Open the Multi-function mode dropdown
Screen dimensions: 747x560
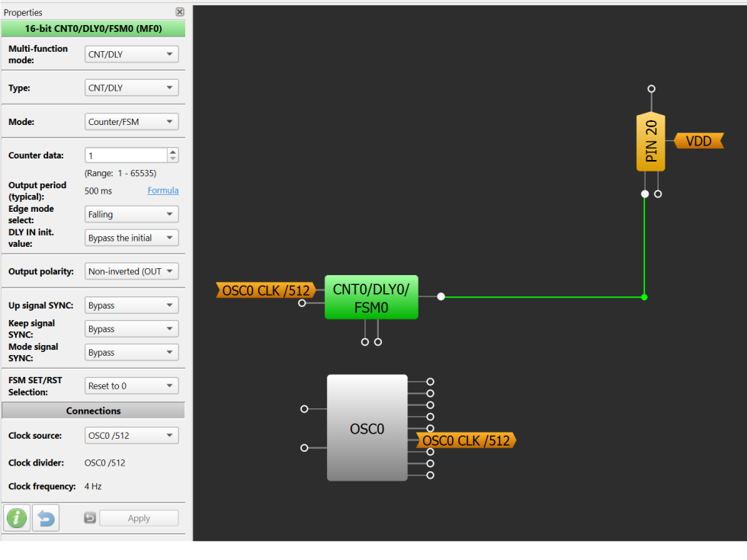tap(131, 54)
